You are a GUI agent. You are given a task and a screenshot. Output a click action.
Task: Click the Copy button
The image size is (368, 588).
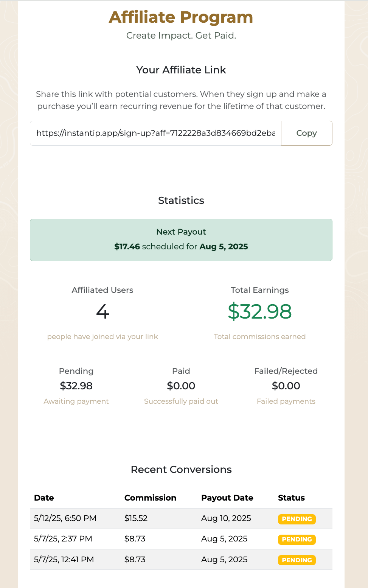[306, 133]
